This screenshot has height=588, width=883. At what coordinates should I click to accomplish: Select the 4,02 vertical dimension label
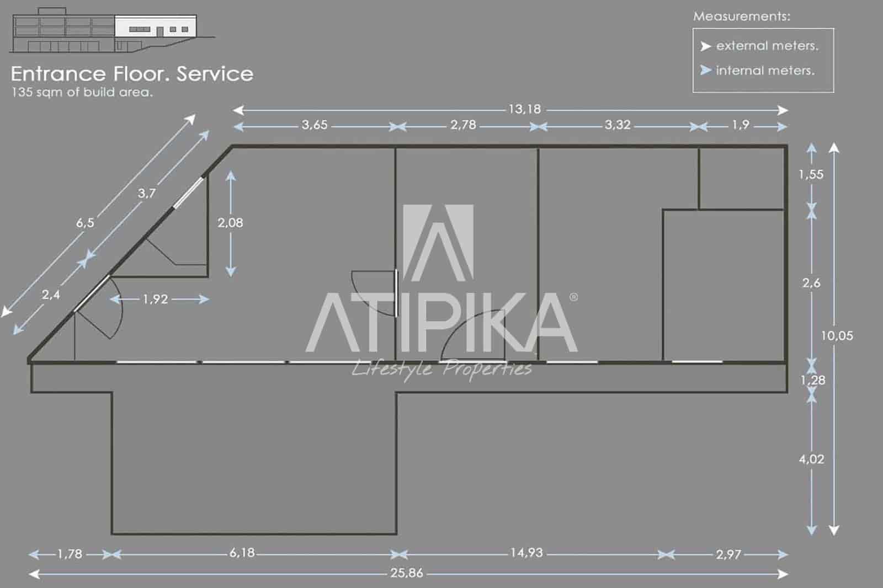(x=811, y=459)
